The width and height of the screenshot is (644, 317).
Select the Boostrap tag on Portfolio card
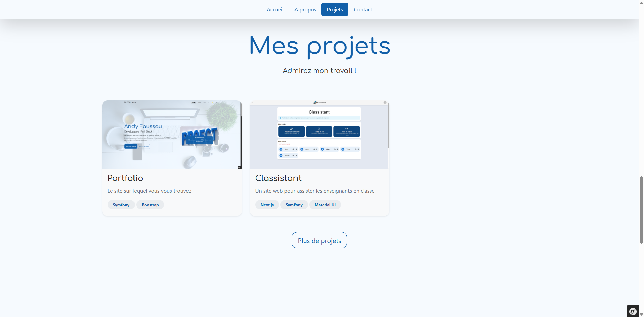tap(150, 205)
